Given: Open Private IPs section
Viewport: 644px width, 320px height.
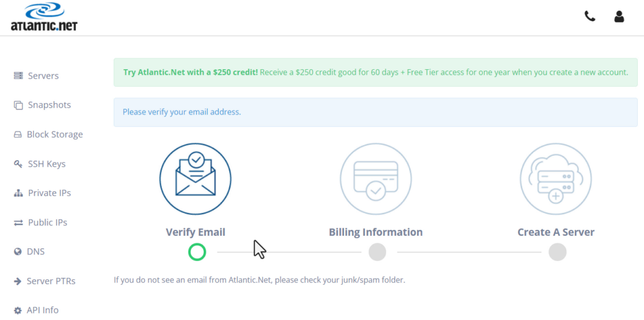Looking at the screenshot, I should [x=49, y=193].
